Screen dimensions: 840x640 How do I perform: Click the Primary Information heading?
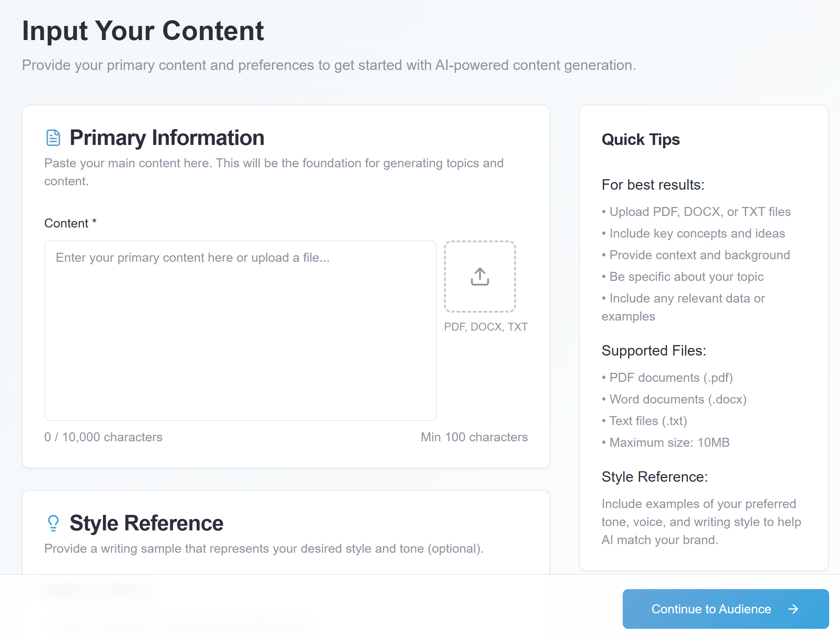[167, 138]
